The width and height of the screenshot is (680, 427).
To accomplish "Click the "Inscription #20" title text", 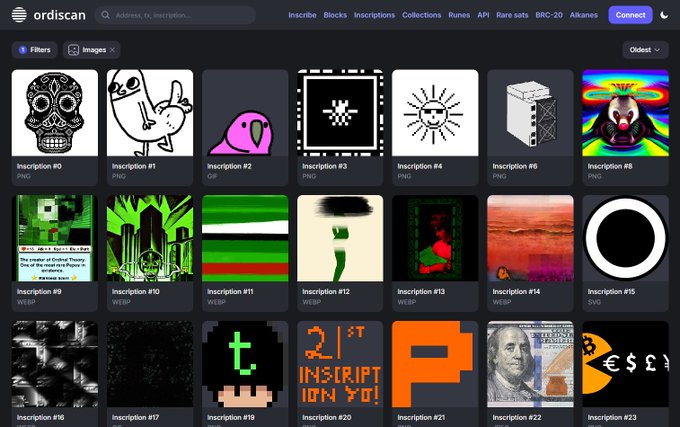I will (x=327, y=417).
